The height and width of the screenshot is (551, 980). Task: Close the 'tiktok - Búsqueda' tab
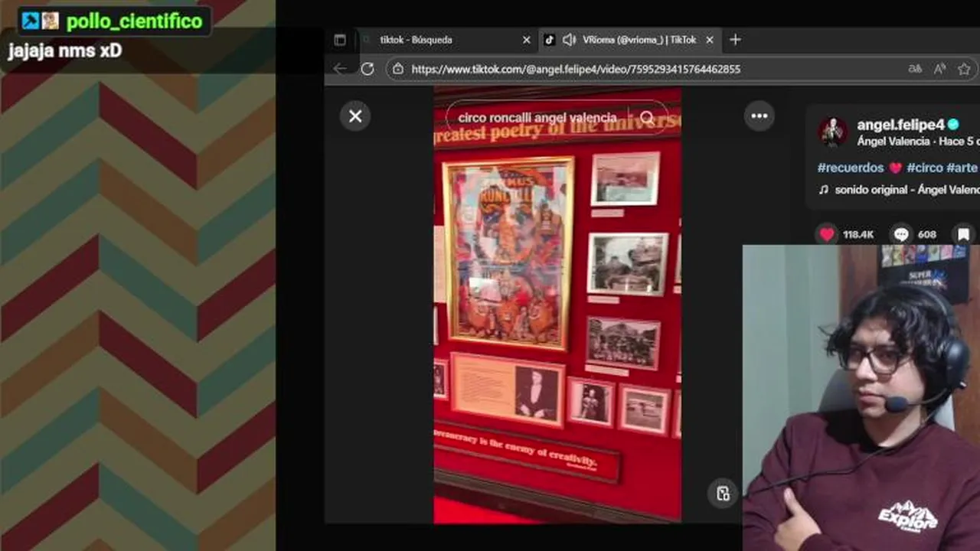click(x=526, y=40)
